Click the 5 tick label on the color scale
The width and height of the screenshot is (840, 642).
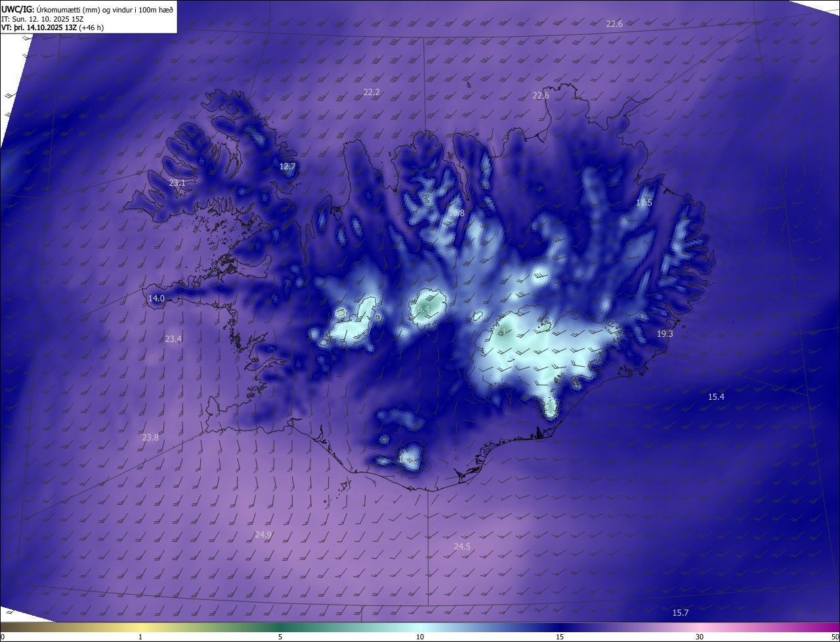[280, 637]
